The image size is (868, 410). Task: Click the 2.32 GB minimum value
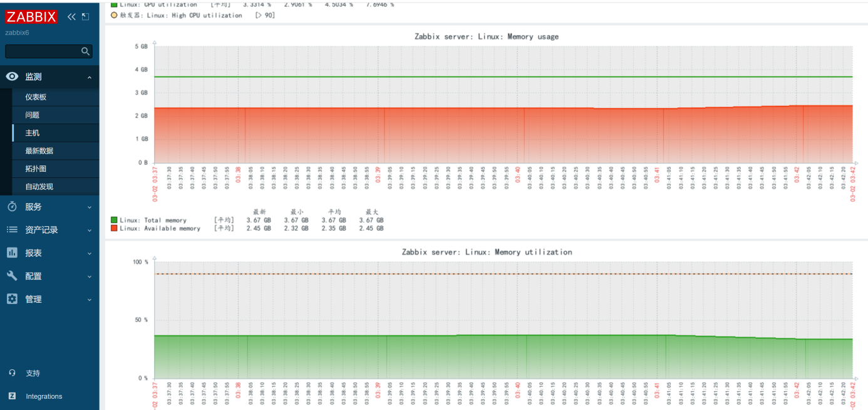296,228
